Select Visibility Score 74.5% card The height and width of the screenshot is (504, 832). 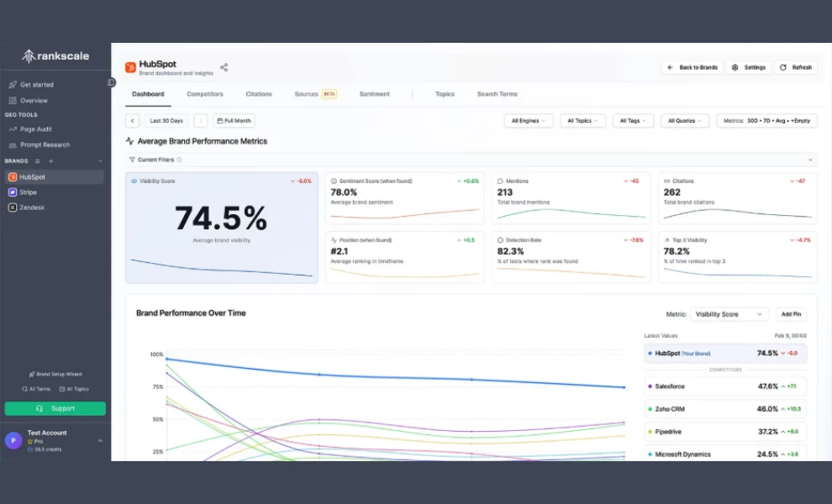coord(222,228)
